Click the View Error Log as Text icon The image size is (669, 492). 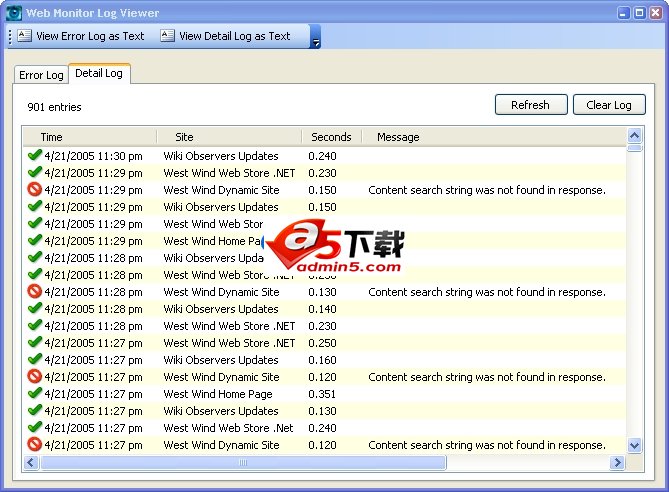coord(24,35)
